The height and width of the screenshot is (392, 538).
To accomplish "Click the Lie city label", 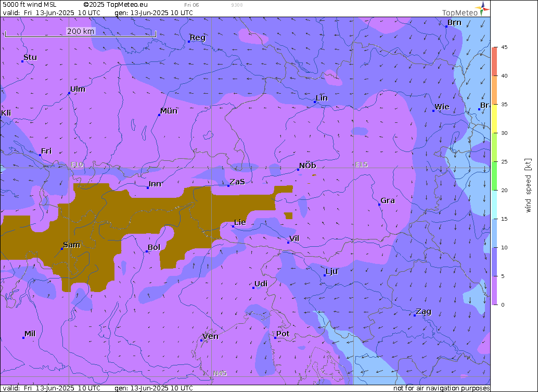I will coord(240,222).
